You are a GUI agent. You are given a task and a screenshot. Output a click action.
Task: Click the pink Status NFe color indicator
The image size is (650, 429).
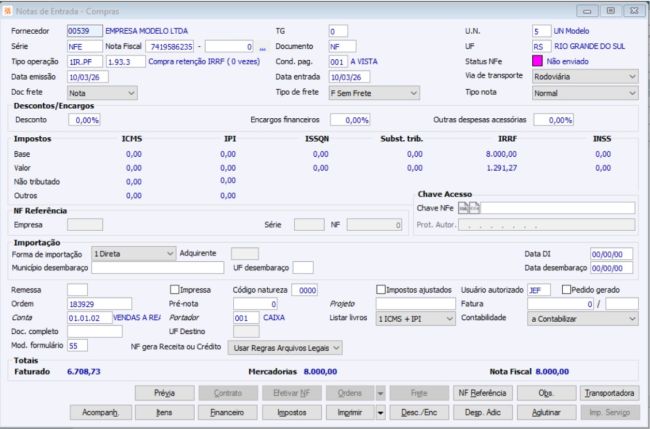pyautogui.click(x=537, y=61)
